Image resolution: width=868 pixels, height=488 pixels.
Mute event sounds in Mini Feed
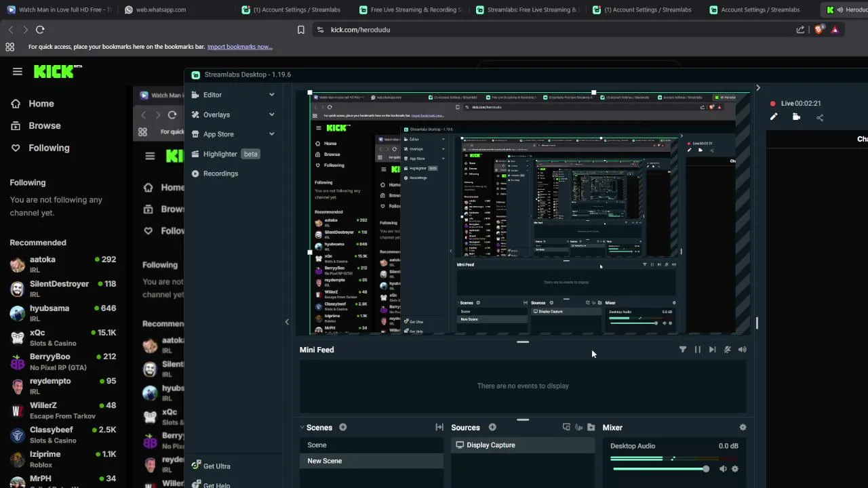(727, 350)
